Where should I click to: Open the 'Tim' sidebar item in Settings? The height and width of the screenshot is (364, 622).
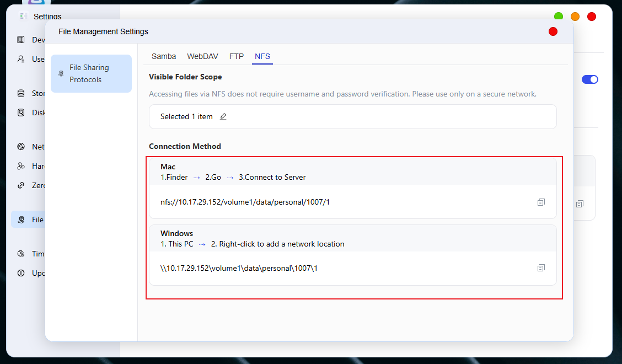click(x=30, y=254)
